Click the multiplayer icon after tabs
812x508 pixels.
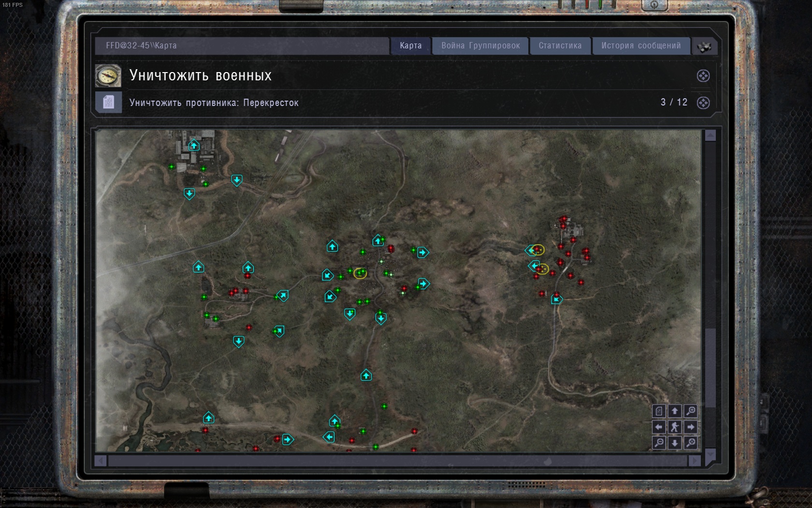click(704, 46)
